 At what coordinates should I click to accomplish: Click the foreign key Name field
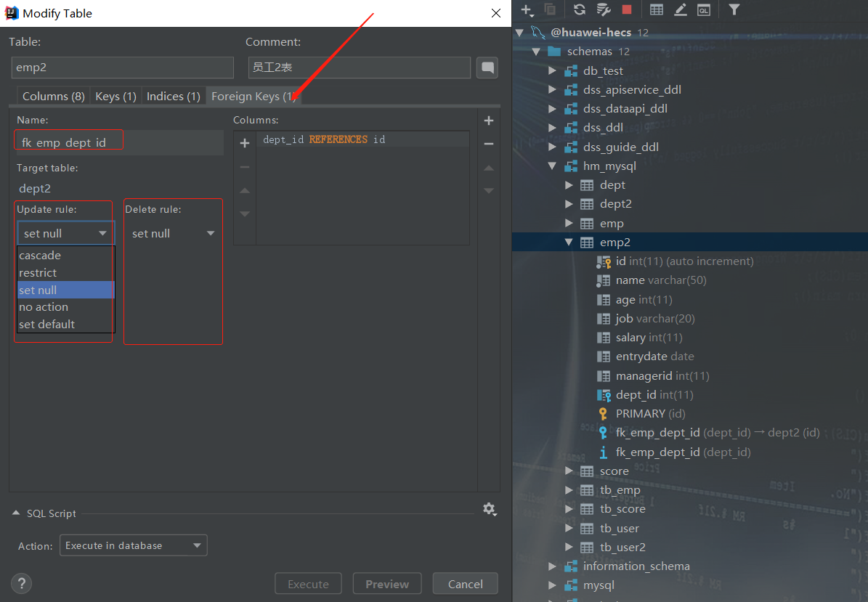[x=120, y=143]
